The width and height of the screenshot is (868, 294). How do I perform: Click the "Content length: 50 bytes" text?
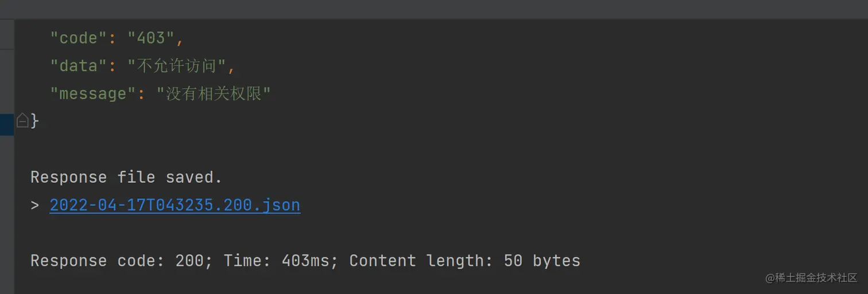coord(464,261)
